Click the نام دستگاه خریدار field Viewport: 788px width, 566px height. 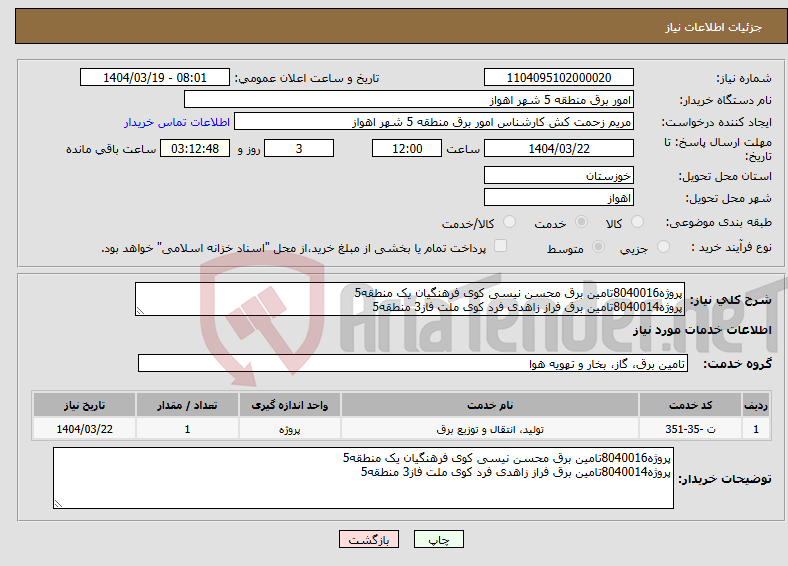[409, 100]
